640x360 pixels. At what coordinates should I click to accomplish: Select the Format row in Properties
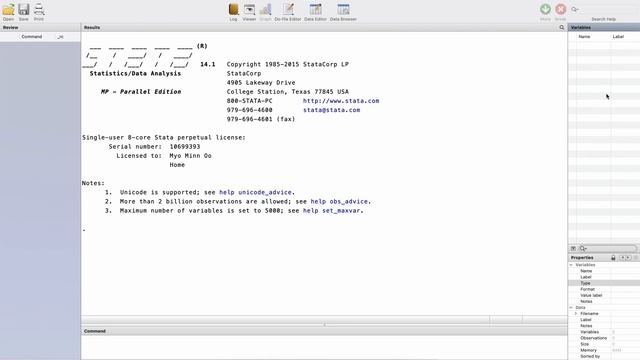point(604,289)
